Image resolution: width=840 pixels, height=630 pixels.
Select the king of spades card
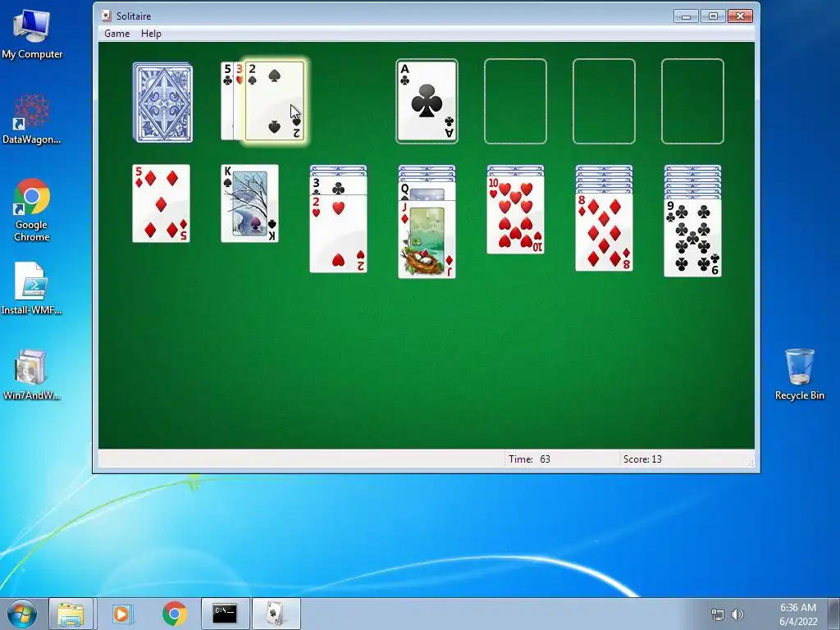pyautogui.click(x=249, y=203)
